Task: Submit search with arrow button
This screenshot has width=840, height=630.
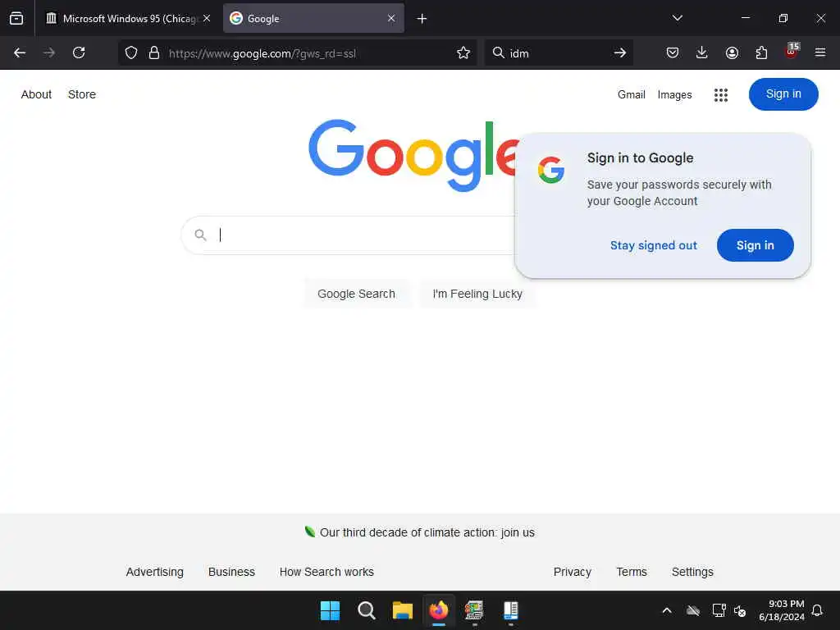Action: click(x=620, y=52)
